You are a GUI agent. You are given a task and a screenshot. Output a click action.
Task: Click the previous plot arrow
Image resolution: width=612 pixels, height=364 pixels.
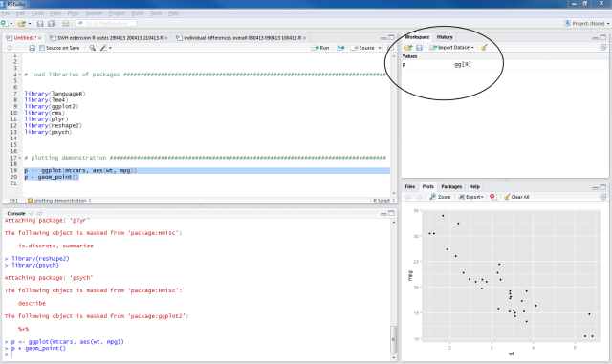coord(408,197)
